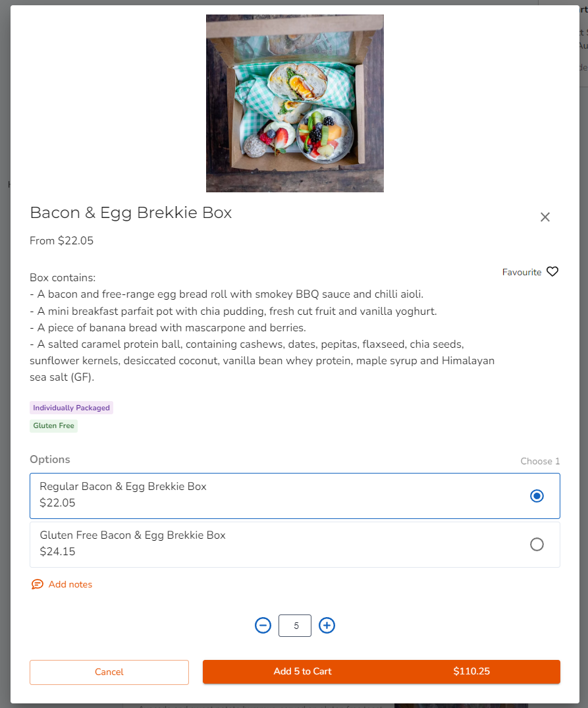
Task: Click the green Gluten Free tag
Action: coord(53,426)
